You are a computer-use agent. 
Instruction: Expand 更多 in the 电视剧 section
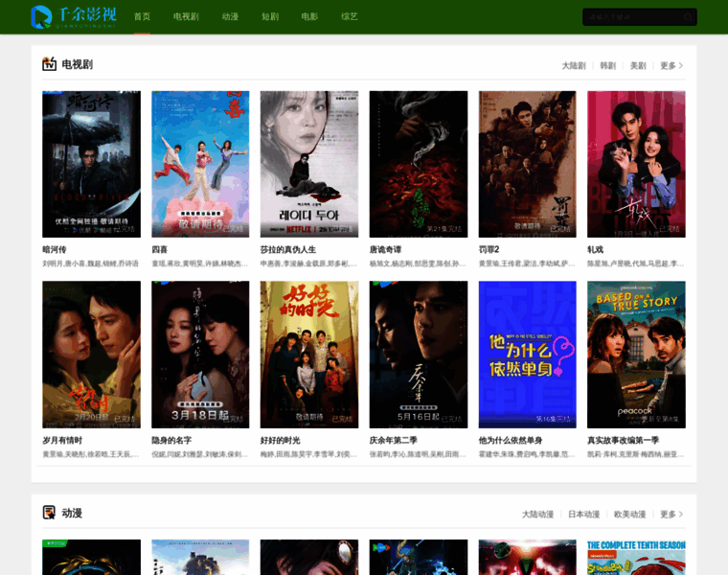point(671,65)
